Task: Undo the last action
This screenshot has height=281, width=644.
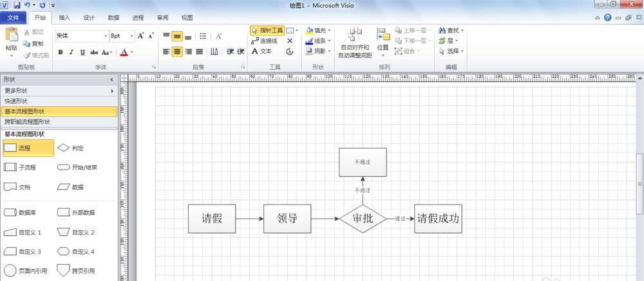Action: tap(26, 5)
